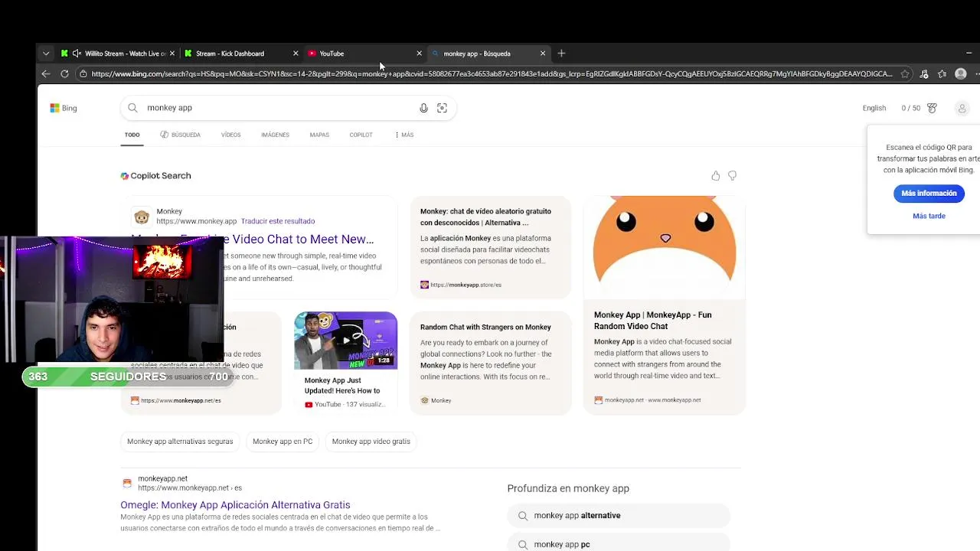The height and width of the screenshot is (551, 980).
Task: Open Omegle: Monkey App Aplicación Alternativa Gratis
Action: (235, 505)
